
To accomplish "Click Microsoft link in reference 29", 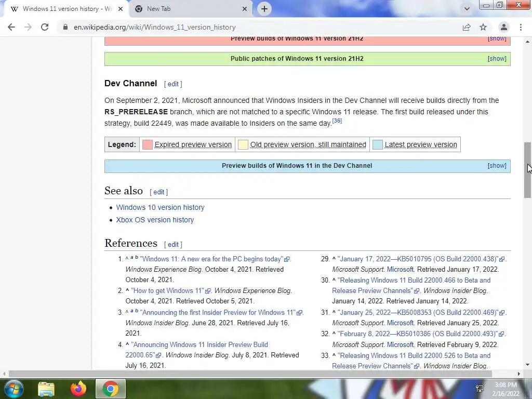I will click(x=401, y=270).
